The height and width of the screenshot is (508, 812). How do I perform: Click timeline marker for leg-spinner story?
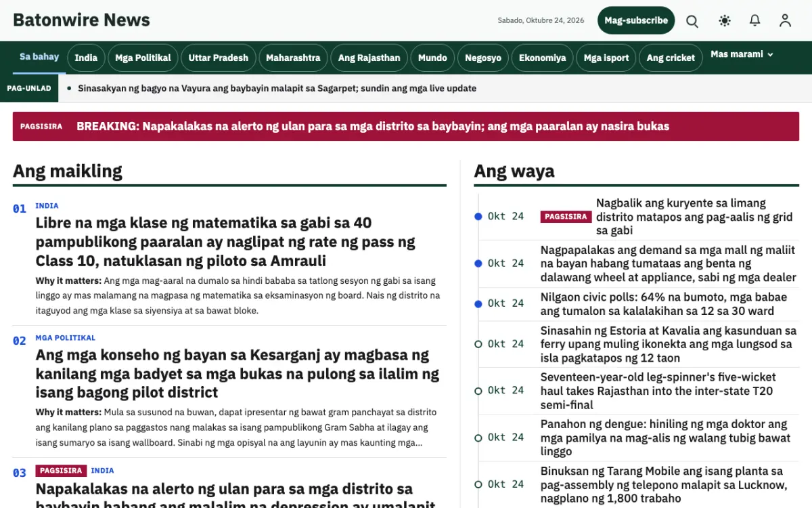[x=478, y=391]
